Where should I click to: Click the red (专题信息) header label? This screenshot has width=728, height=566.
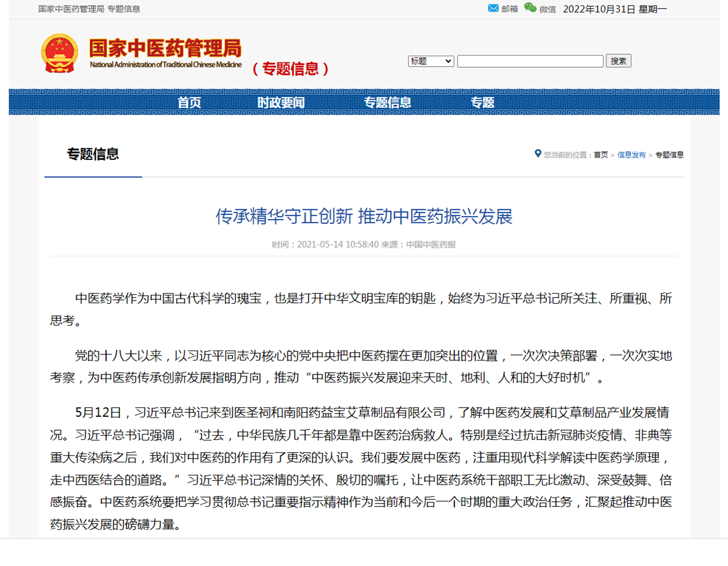click(x=291, y=69)
